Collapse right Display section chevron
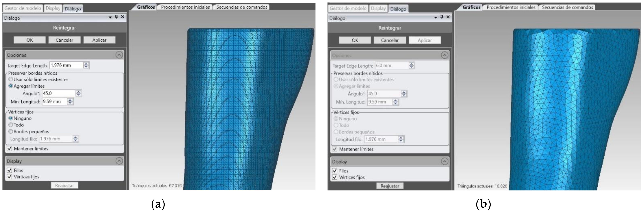Image resolution: width=644 pixels, height=213 pixels. coord(445,162)
